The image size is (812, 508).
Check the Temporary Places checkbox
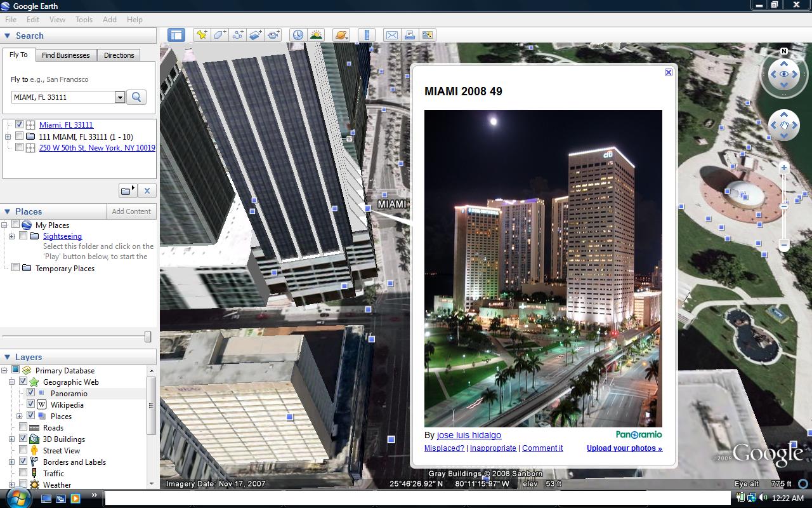click(15, 268)
